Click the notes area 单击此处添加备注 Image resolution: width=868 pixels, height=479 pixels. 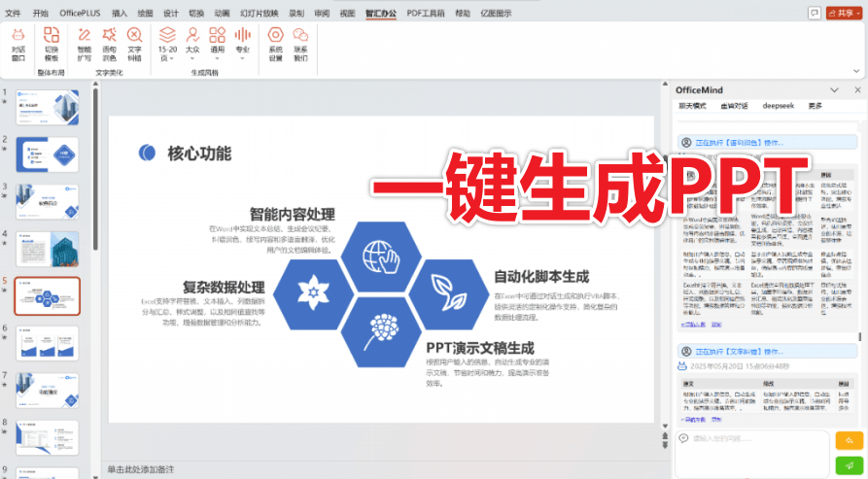tap(141, 468)
